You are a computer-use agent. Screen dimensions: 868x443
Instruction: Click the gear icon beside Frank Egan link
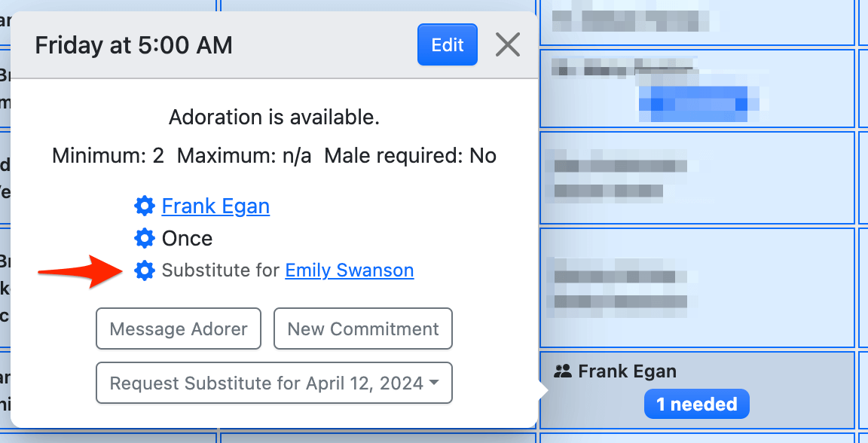[x=144, y=206]
